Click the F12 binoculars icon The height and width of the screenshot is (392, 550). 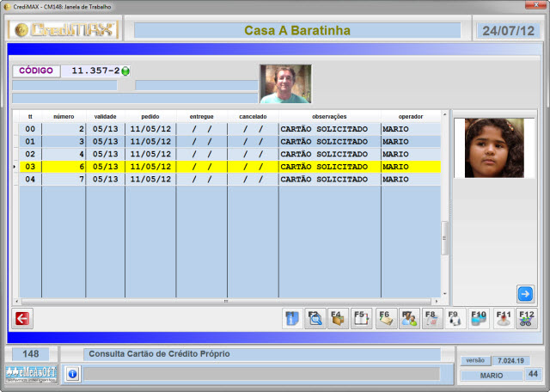tap(526, 318)
